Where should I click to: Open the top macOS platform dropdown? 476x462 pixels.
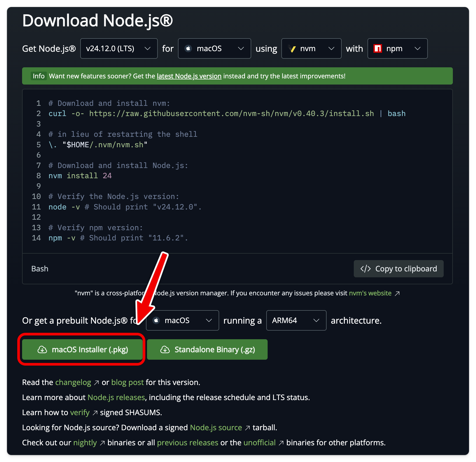(214, 48)
